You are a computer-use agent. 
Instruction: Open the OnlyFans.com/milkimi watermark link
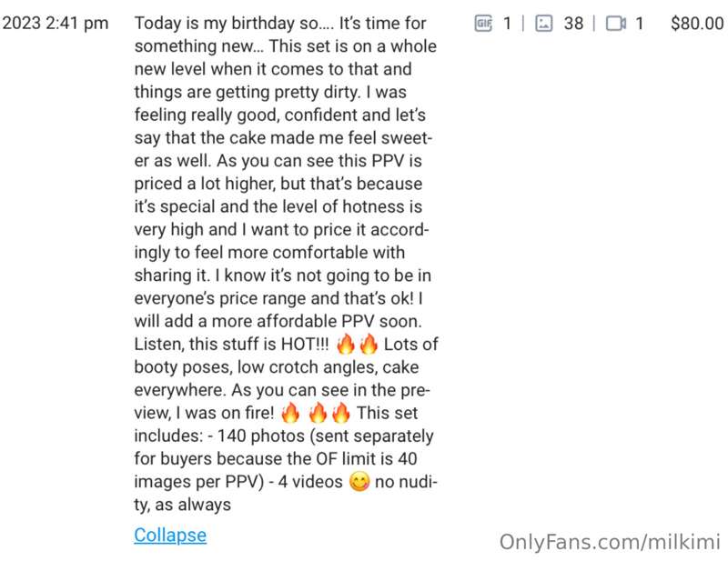[x=610, y=542]
